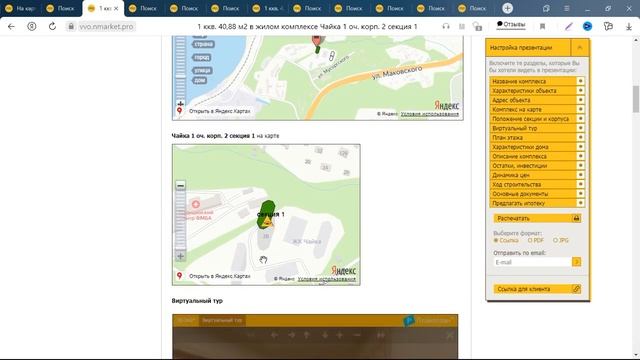The image size is (640, 360).
Task: Bookmark this page with the bookmark icon
Action: click(542, 27)
